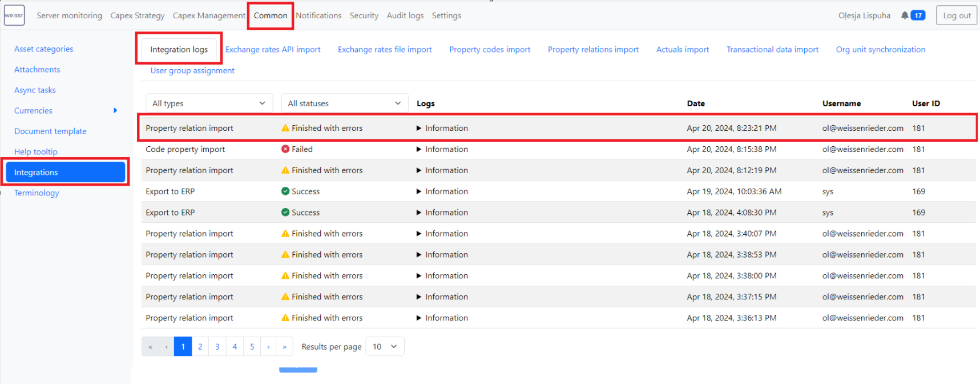Go to the previous results page
This screenshot has width=980, height=384.
click(x=166, y=347)
